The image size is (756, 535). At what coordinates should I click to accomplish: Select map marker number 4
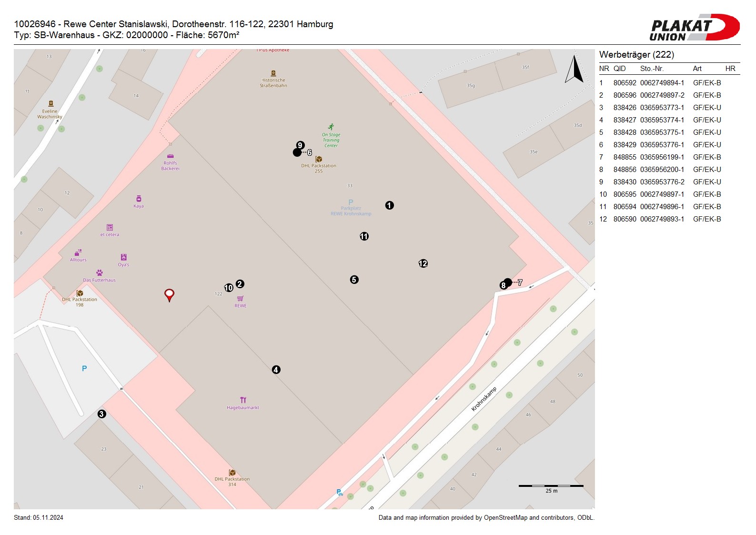click(x=276, y=370)
